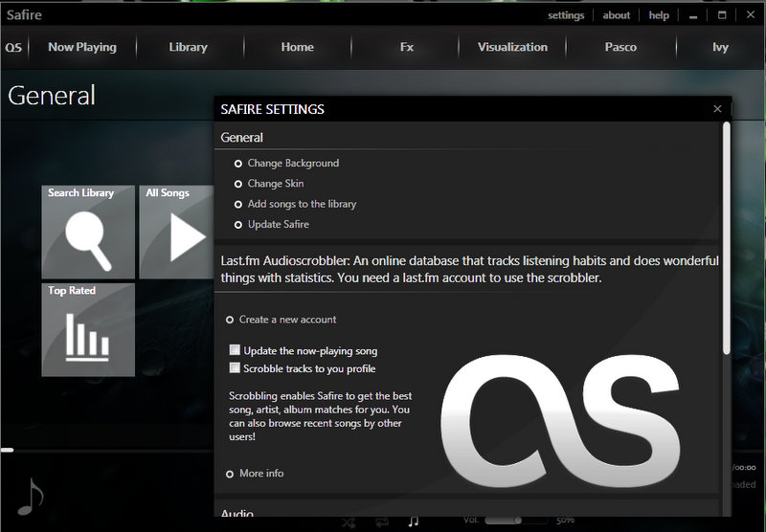
Task: Enable Scrobble tracks to you profile
Action: click(235, 367)
